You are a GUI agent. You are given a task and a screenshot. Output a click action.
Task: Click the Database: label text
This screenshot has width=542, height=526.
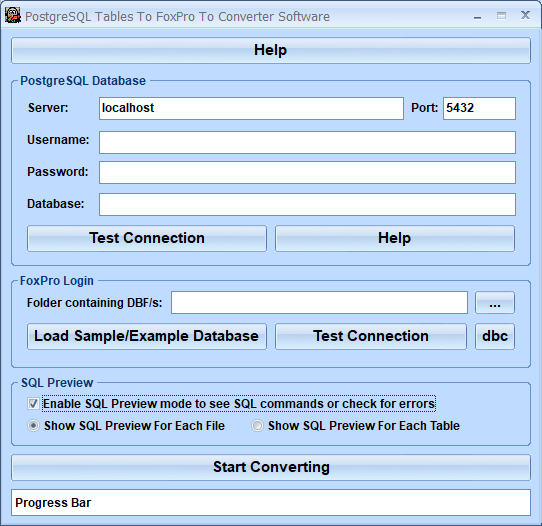pos(56,204)
